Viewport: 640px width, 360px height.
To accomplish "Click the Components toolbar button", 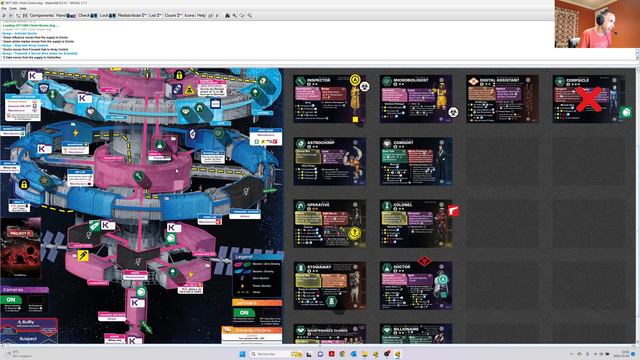I will (x=42, y=16).
